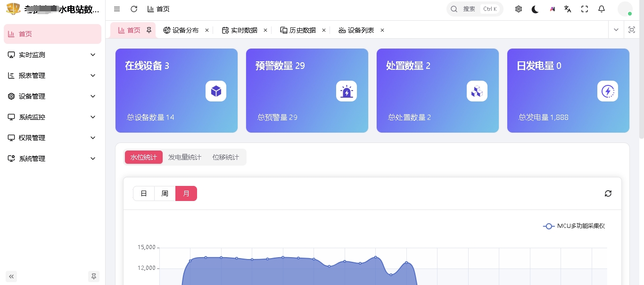Select the 日 time range option
The width and height of the screenshot is (644, 285).
144,193
